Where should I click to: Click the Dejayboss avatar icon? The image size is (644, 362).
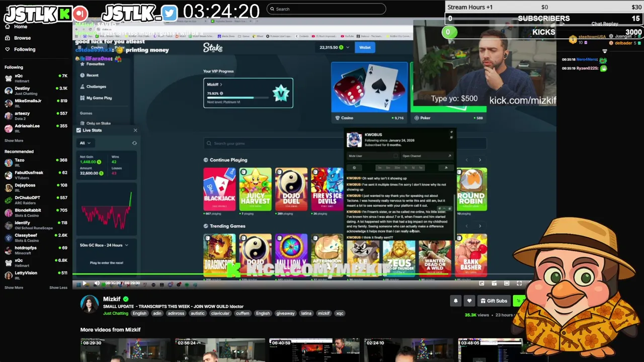(x=9, y=188)
